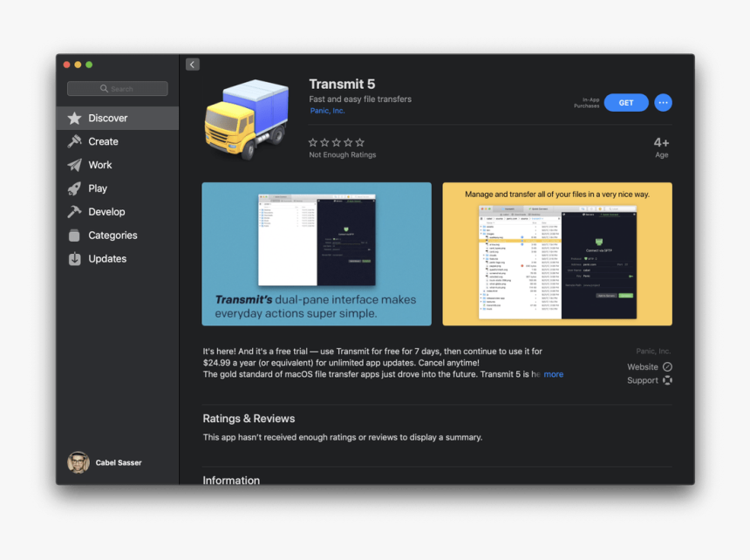This screenshot has width=750, height=560.
Task: Click the In-App Purchases label
Action: point(587,103)
